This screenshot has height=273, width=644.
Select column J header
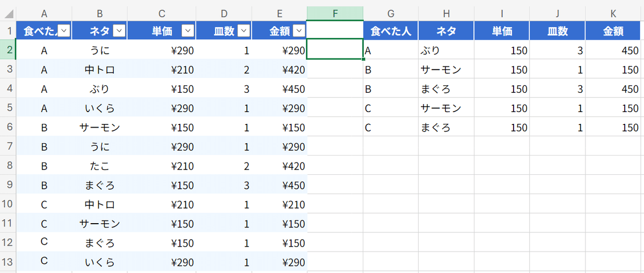(x=558, y=13)
